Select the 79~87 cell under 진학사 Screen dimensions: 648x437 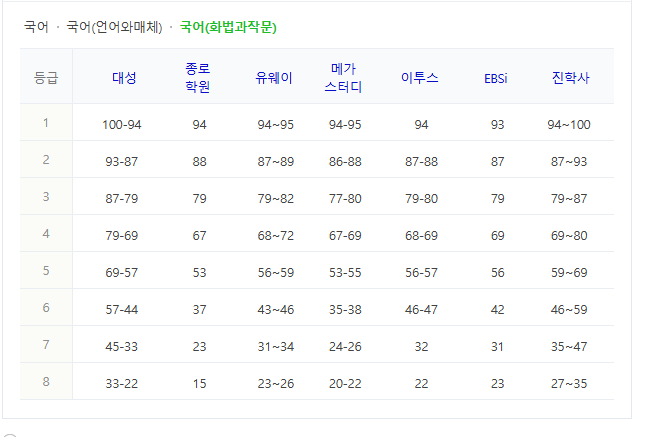(x=569, y=198)
